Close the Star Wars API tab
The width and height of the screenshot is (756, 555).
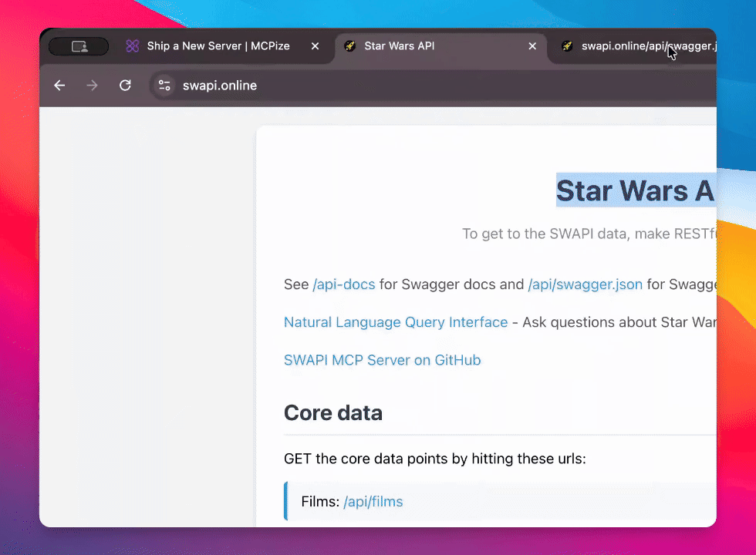(x=532, y=45)
